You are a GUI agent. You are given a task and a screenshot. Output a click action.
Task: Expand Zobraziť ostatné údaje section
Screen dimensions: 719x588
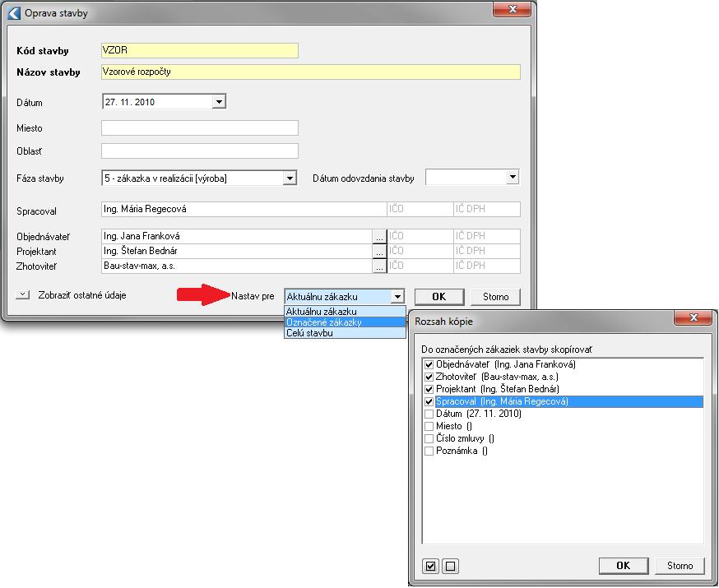(x=23, y=295)
